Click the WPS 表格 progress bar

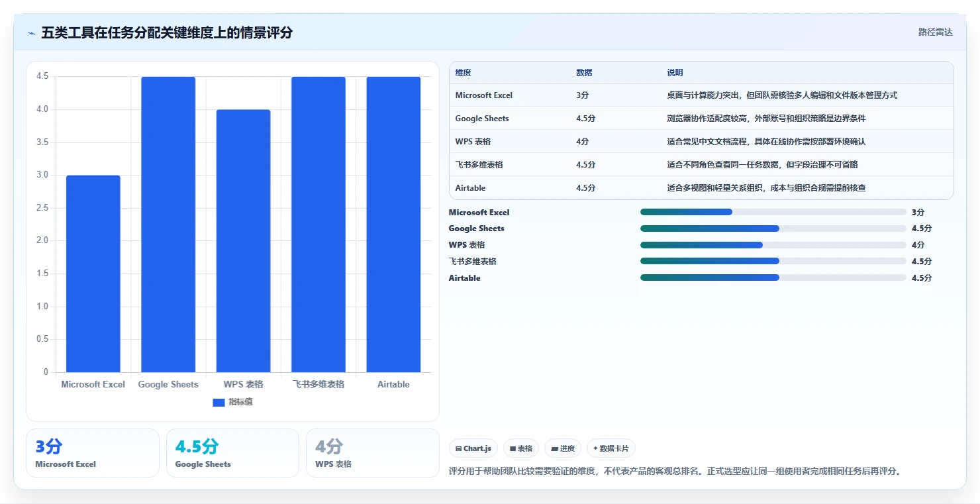click(x=773, y=245)
